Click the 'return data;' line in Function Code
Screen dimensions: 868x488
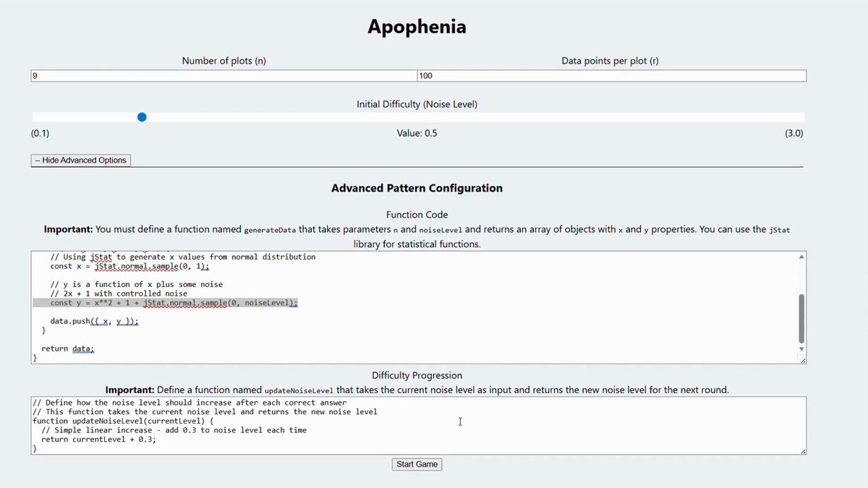pyautogui.click(x=68, y=348)
